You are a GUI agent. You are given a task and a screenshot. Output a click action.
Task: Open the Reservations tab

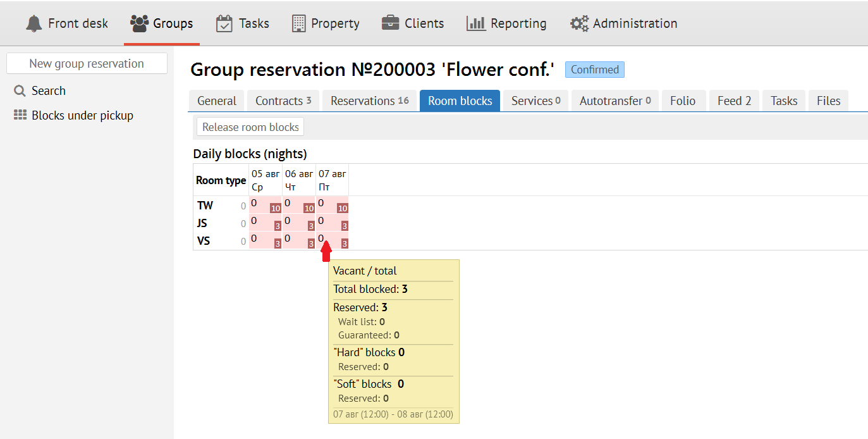point(369,101)
